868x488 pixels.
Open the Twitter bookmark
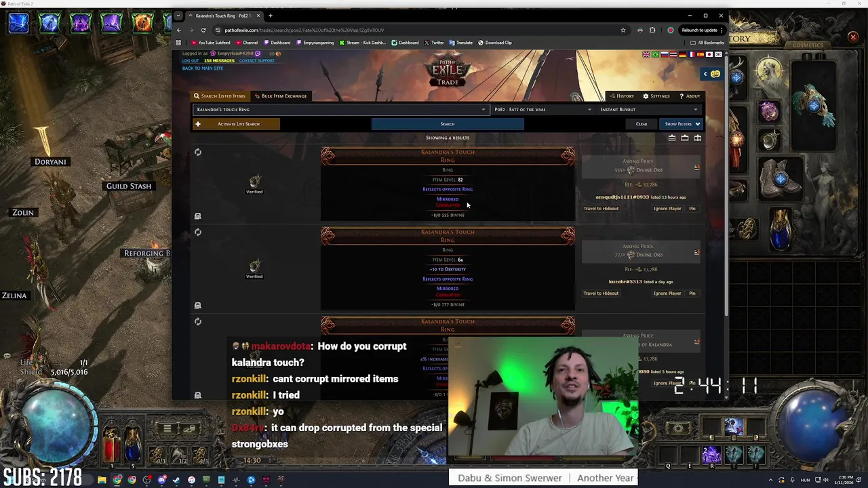click(434, 43)
